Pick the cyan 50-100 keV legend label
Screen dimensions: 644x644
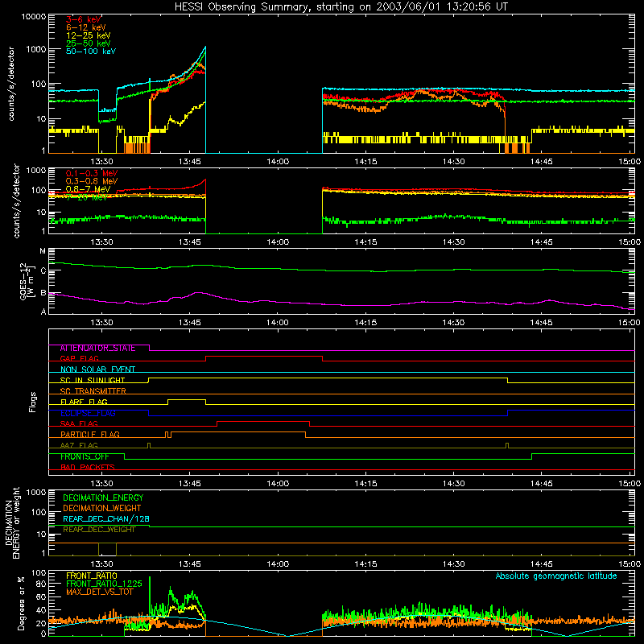pyautogui.click(x=91, y=52)
